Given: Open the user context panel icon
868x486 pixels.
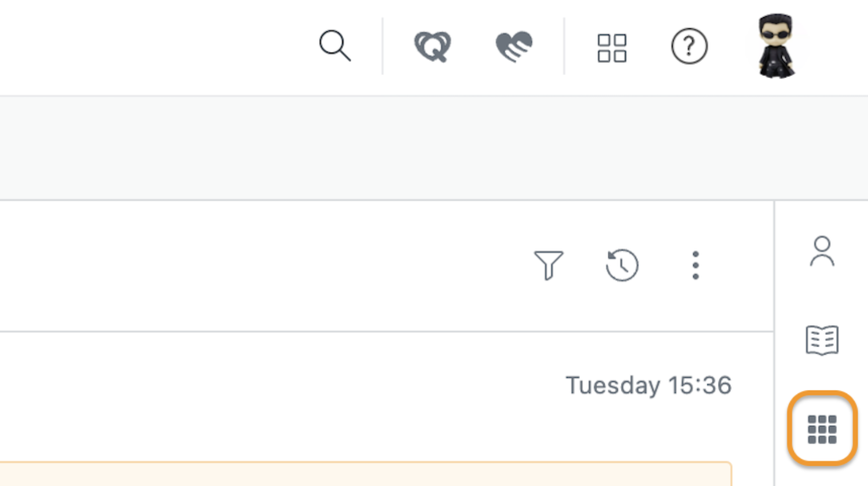Looking at the screenshot, I should (x=822, y=251).
